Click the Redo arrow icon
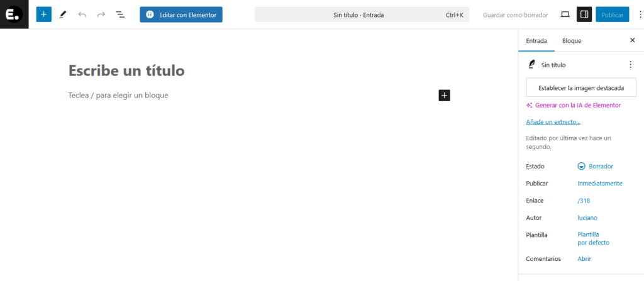 click(x=101, y=14)
